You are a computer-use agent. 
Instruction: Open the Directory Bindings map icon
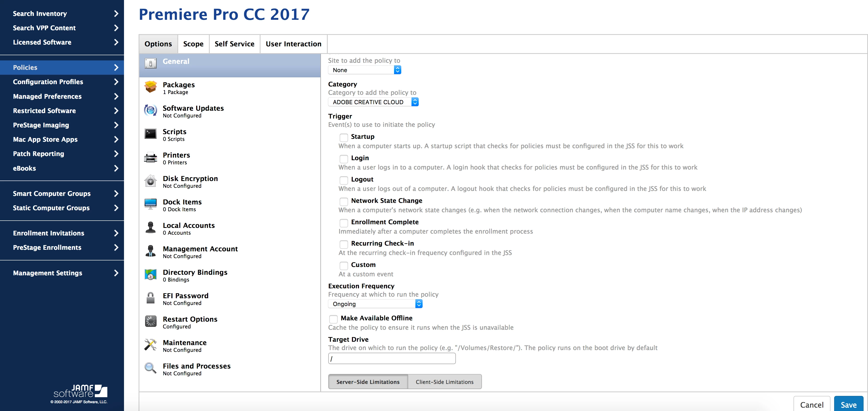pyautogui.click(x=150, y=275)
